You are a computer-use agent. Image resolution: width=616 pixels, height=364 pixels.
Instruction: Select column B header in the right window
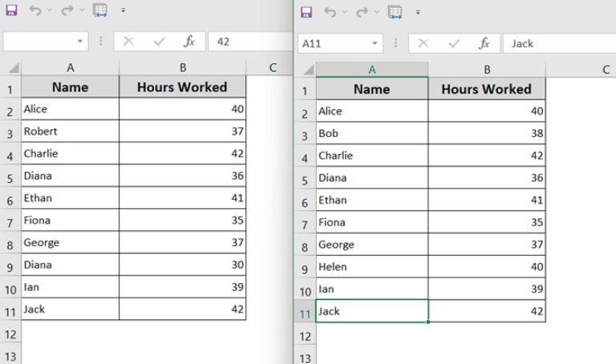click(x=486, y=70)
